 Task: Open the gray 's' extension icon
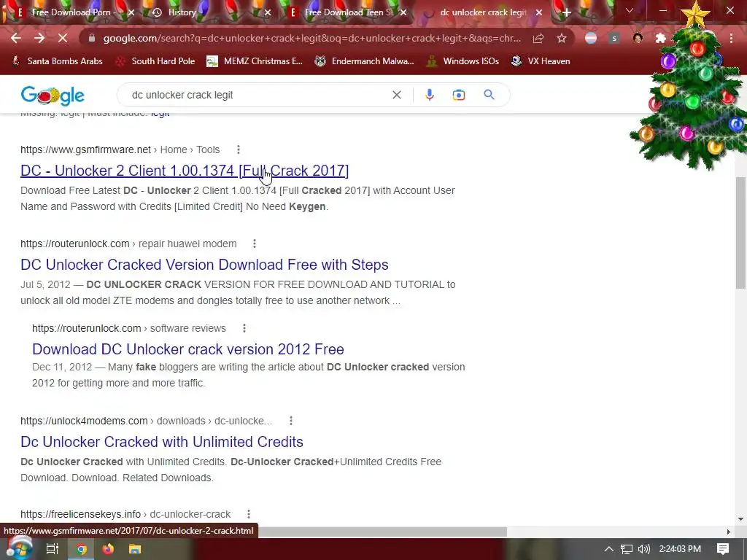tap(614, 38)
